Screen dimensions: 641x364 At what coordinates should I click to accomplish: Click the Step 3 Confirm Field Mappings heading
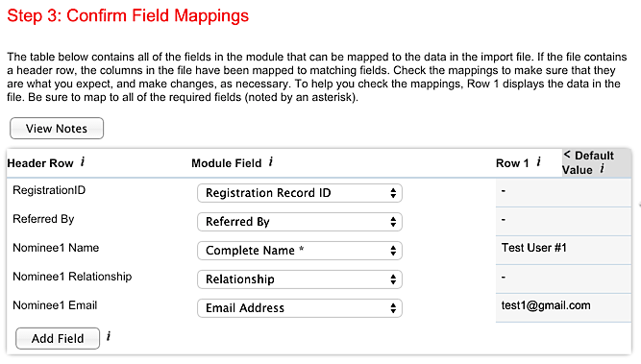point(128,15)
